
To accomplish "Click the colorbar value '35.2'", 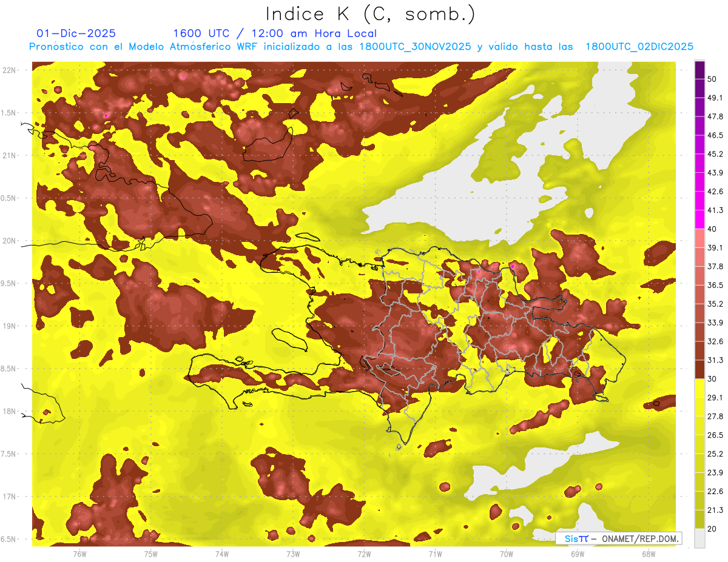I will pos(715,304).
